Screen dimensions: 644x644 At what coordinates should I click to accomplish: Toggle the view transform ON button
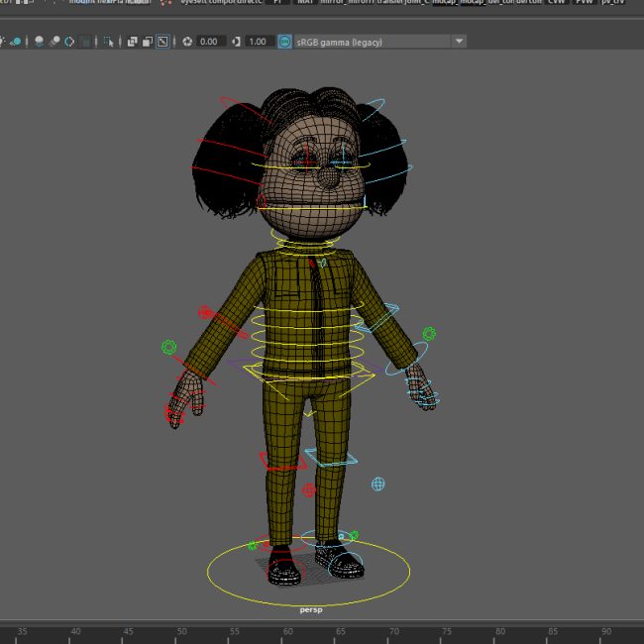click(284, 42)
